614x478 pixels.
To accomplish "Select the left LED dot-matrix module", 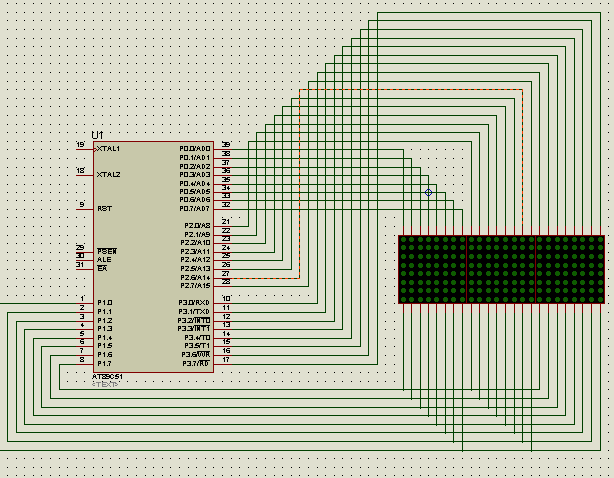I will click(x=433, y=269).
